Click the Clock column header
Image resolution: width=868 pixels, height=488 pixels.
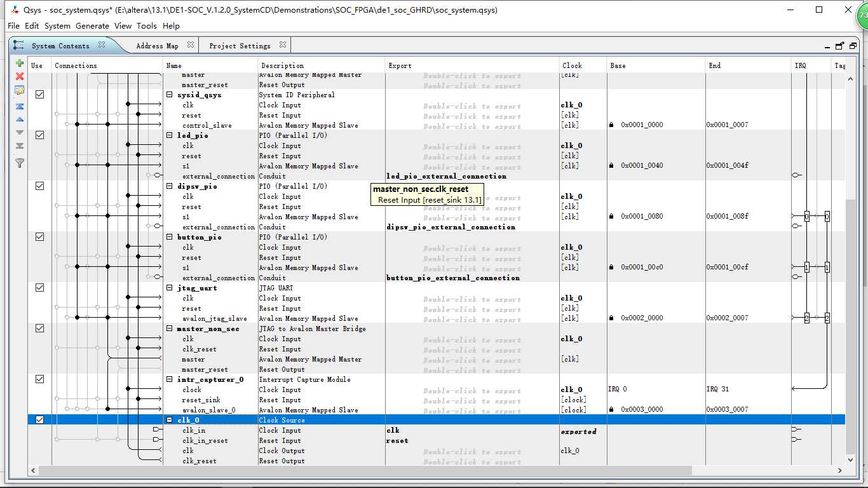[x=583, y=65]
